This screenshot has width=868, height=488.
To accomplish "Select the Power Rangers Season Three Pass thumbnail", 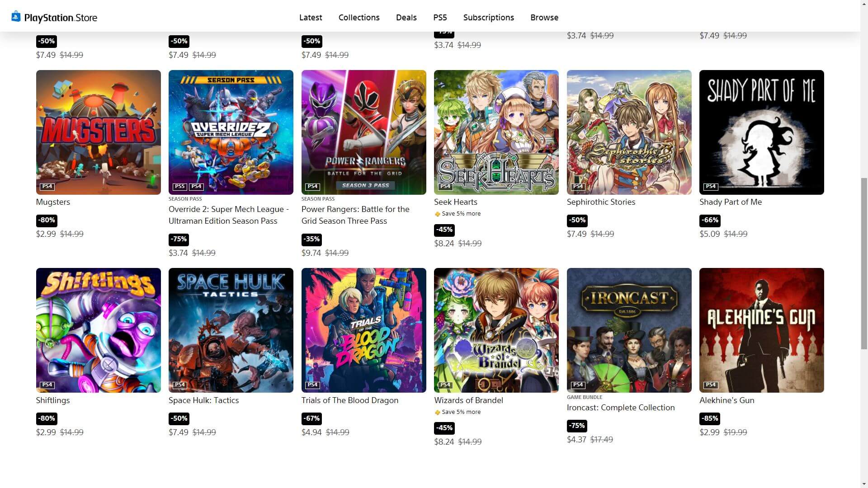I will [363, 132].
